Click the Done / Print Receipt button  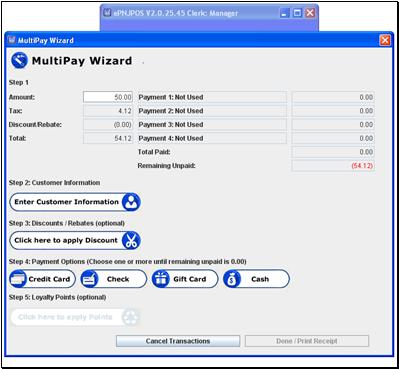click(x=307, y=341)
